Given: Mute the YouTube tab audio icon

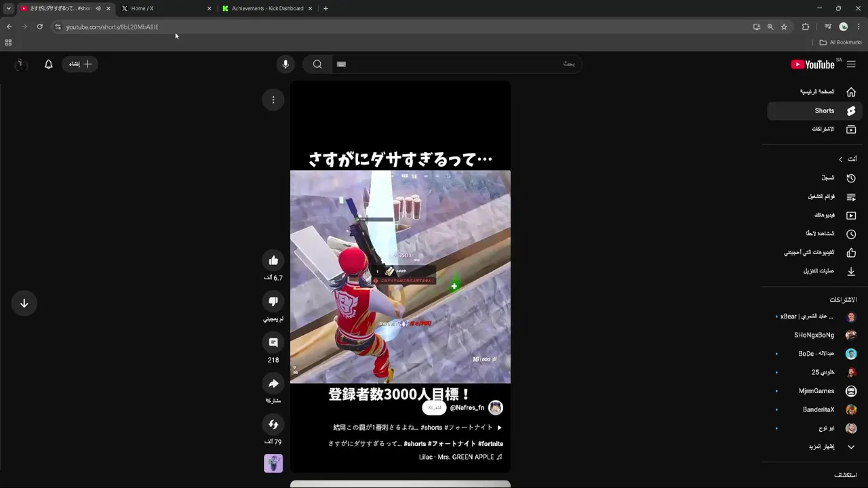Looking at the screenshot, I should (98, 9).
